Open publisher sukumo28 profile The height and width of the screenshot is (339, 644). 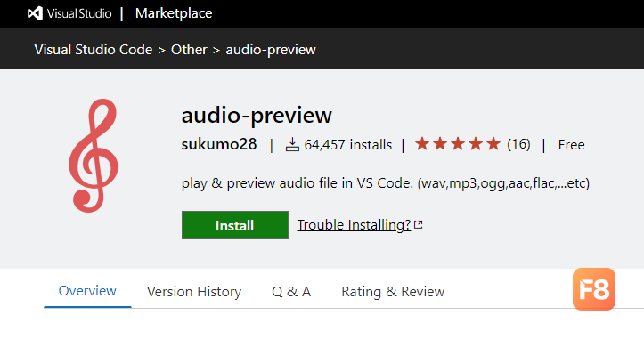click(x=219, y=144)
